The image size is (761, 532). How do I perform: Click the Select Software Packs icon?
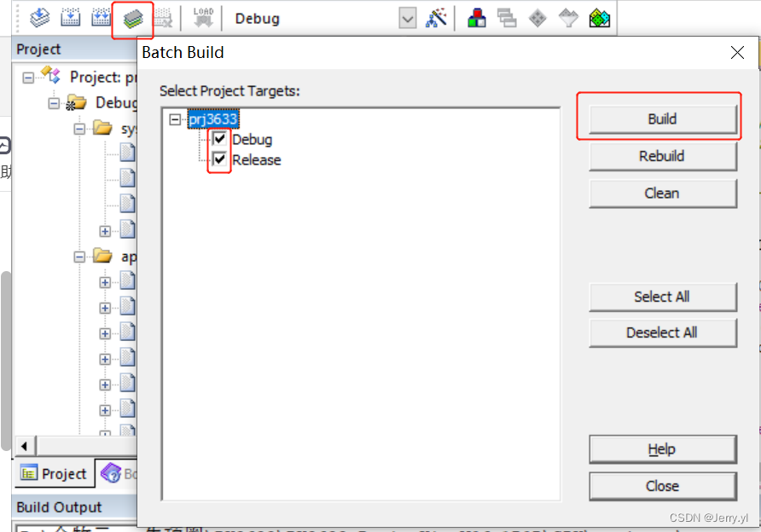(x=568, y=19)
